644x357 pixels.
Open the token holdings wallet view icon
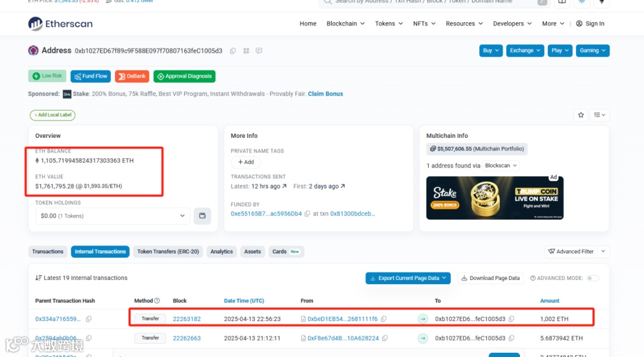203,216
